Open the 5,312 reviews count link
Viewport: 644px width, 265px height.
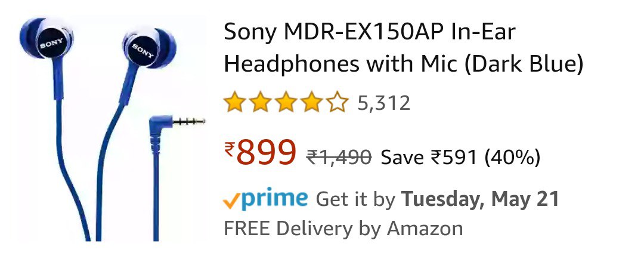383,103
